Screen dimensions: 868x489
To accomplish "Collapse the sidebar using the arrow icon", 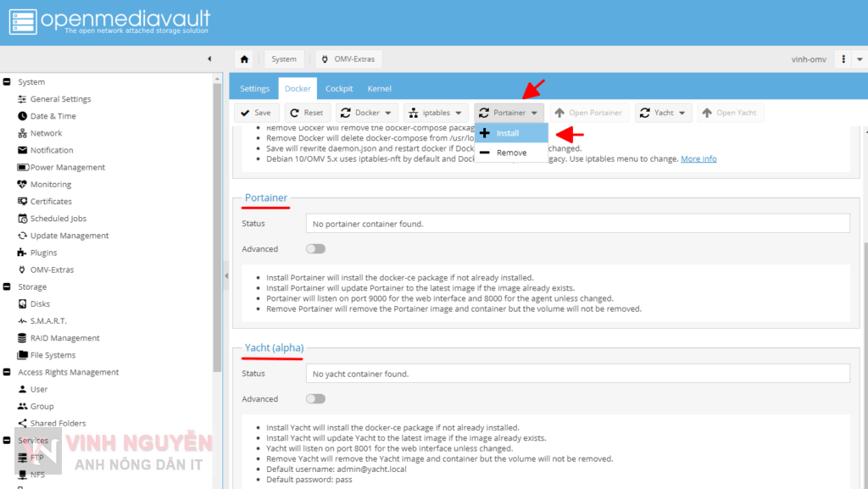I will [209, 58].
